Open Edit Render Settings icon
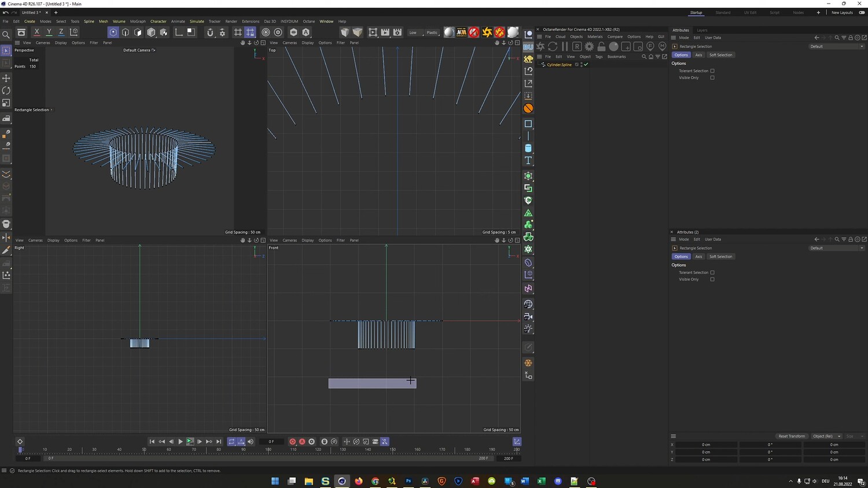Viewport: 868px width, 488px height. 398,32
